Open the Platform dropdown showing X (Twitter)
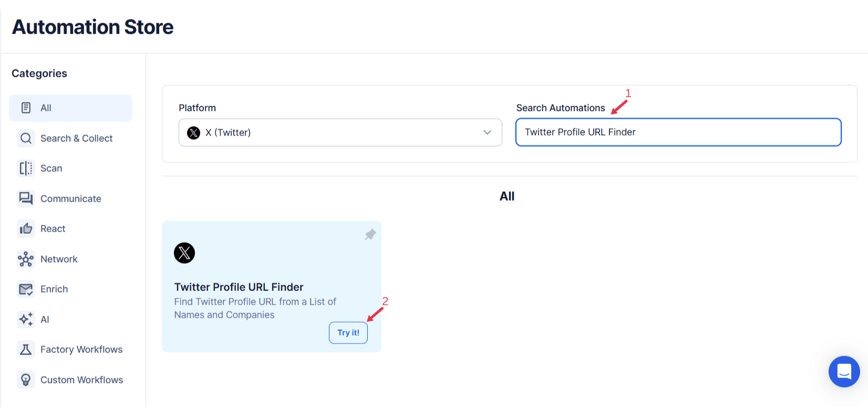 [x=340, y=132]
